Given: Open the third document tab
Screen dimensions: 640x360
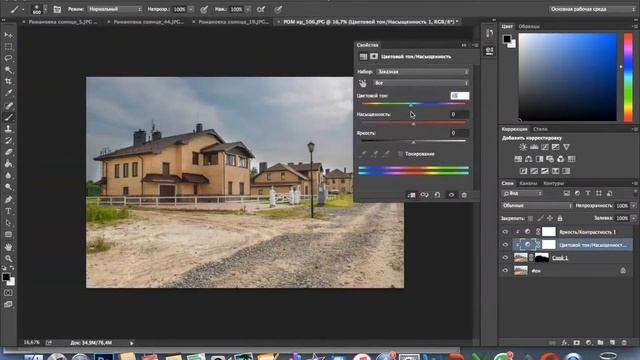Looking at the screenshot, I should click(x=233, y=22).
